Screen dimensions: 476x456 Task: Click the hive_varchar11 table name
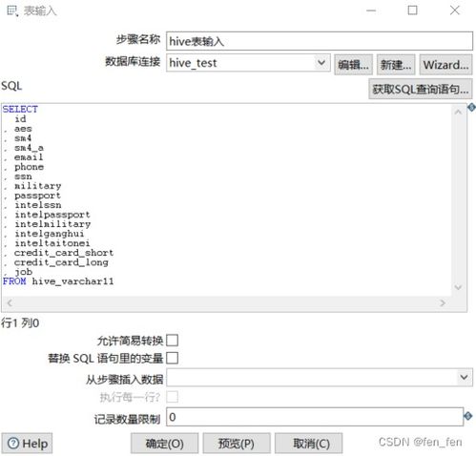point(72,281)
